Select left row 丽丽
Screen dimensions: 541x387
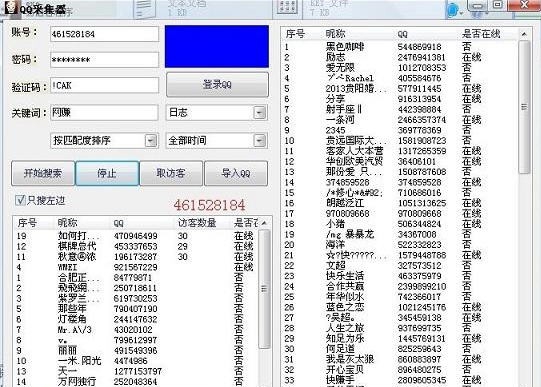(136, 350)
